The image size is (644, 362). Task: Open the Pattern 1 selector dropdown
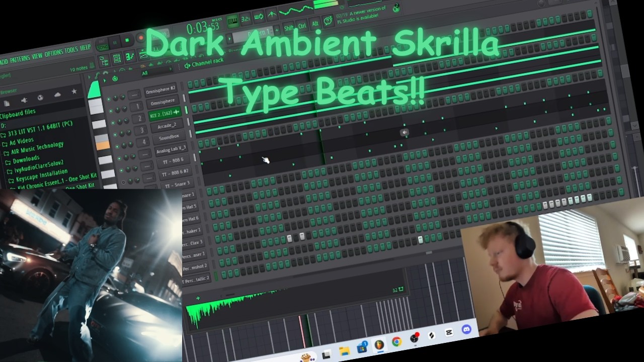tap(253, 35)
